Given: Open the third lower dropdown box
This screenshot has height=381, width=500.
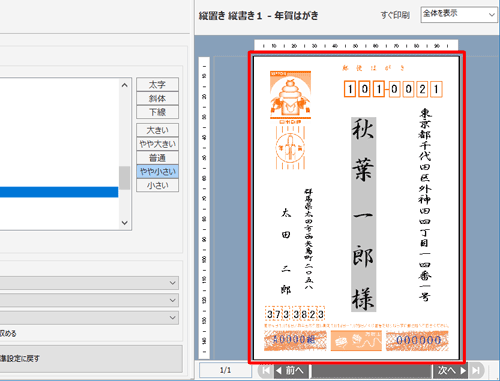Looking at the screenshot, I should coord(89,318).
